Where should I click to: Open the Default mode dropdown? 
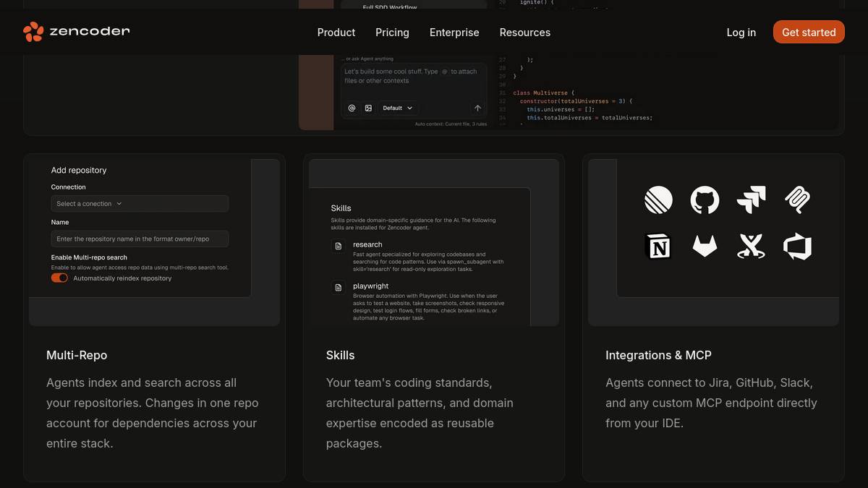coord(398,108)
